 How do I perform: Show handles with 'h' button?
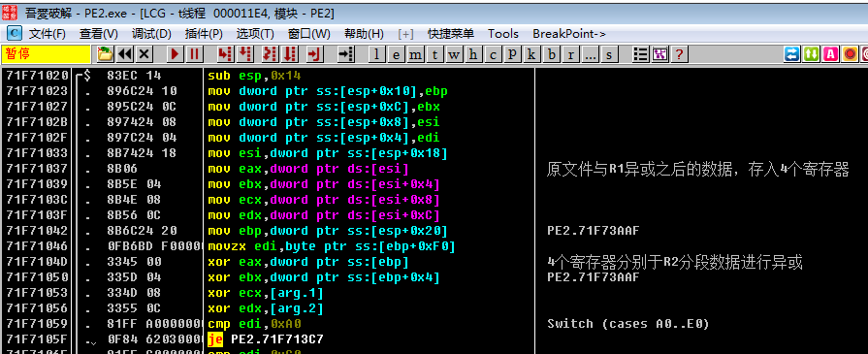473,54
